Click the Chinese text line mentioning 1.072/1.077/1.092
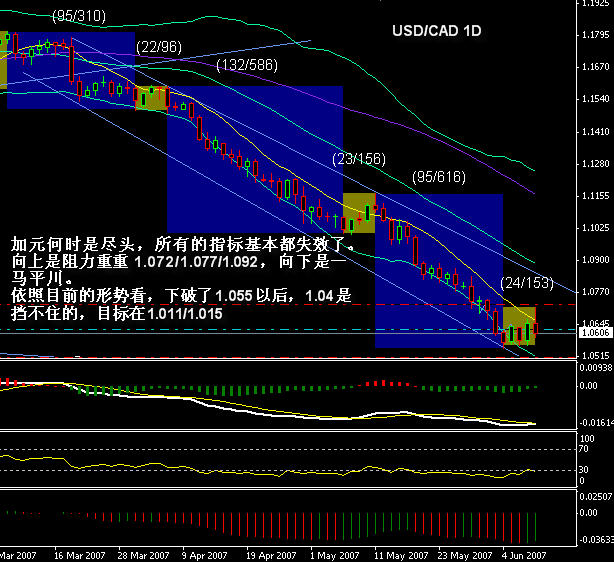The image size is (614, 562). pyautogui.click(x=179, y=262)
